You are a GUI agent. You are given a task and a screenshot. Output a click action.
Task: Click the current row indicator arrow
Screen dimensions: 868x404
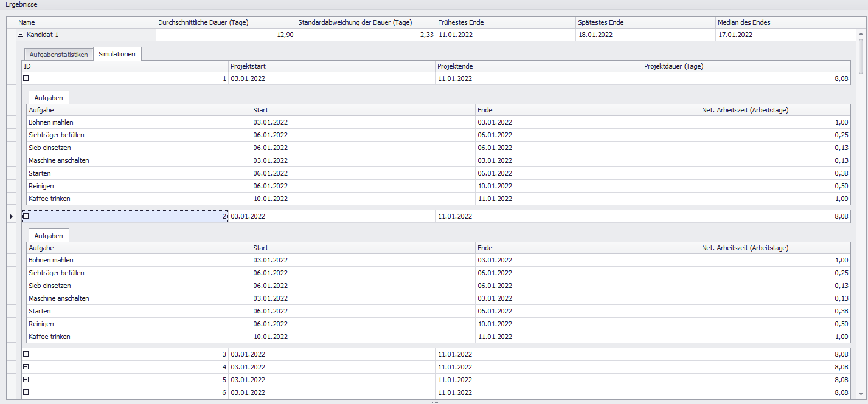point(12,217)
